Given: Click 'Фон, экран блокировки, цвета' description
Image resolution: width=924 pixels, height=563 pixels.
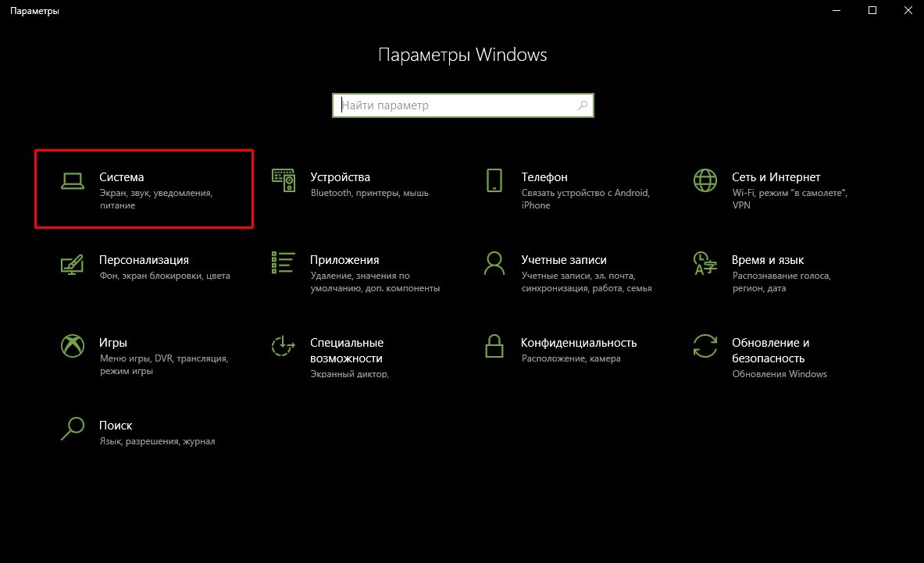Looking at the screenshot, I should (165, 276).
